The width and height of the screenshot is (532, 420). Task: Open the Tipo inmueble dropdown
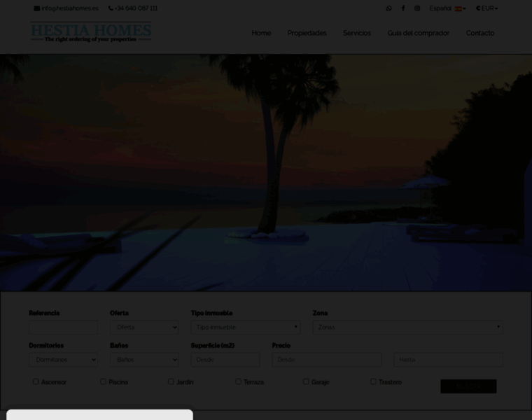(246, 328)
